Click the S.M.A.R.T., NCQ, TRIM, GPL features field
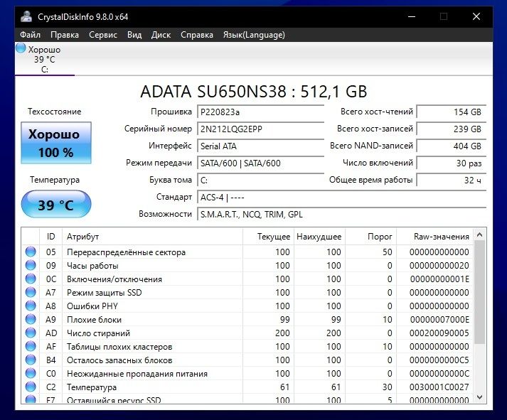507x420 pixels. coord(342,214)
